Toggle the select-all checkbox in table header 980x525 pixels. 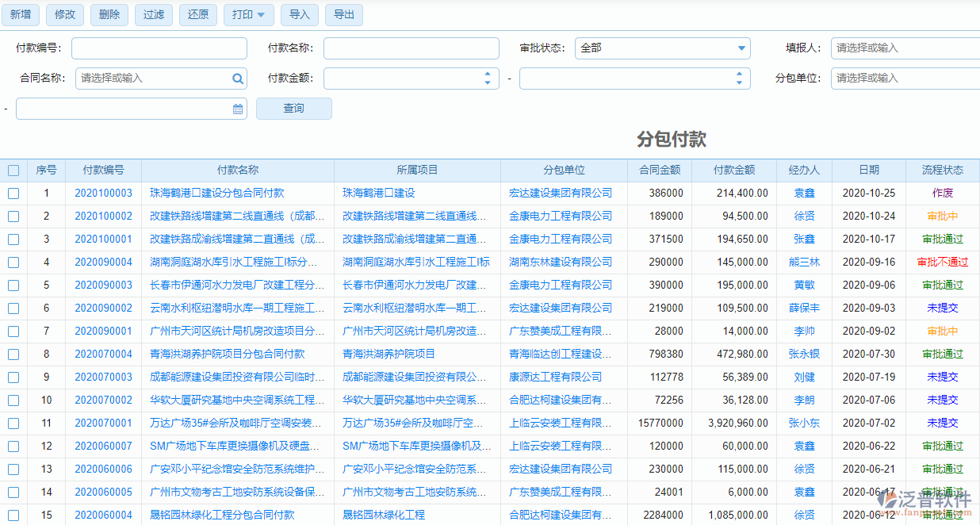click(x=13, y=170)
